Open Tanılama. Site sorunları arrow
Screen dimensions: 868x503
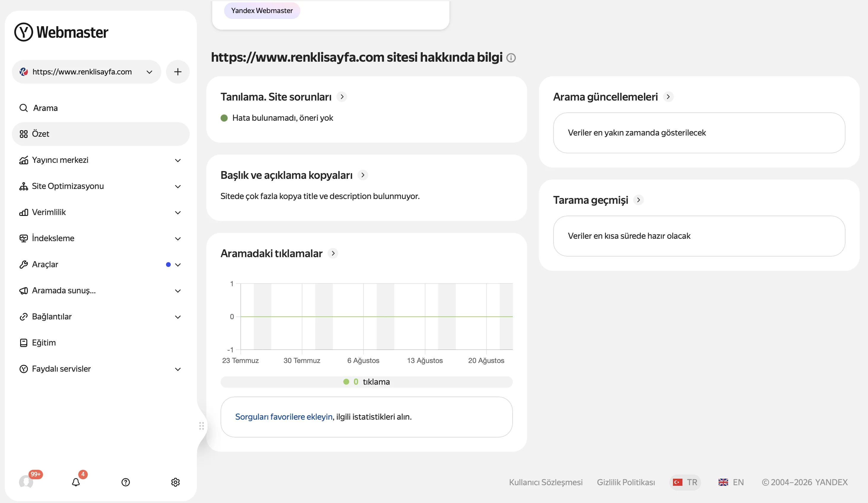tap(342, 97)
